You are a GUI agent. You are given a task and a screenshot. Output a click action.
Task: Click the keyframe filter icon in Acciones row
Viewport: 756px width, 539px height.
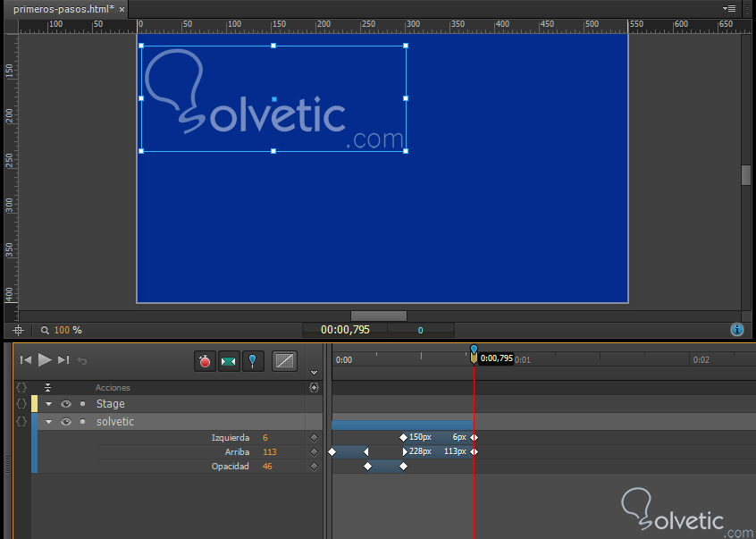pyautogui.click(x=314, y=387)
